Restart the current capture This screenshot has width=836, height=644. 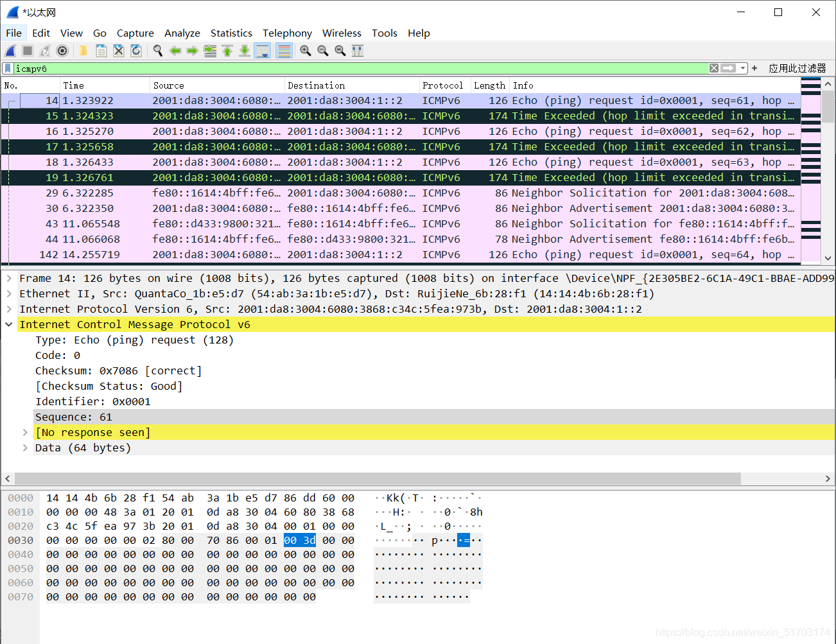pos(45,51)
